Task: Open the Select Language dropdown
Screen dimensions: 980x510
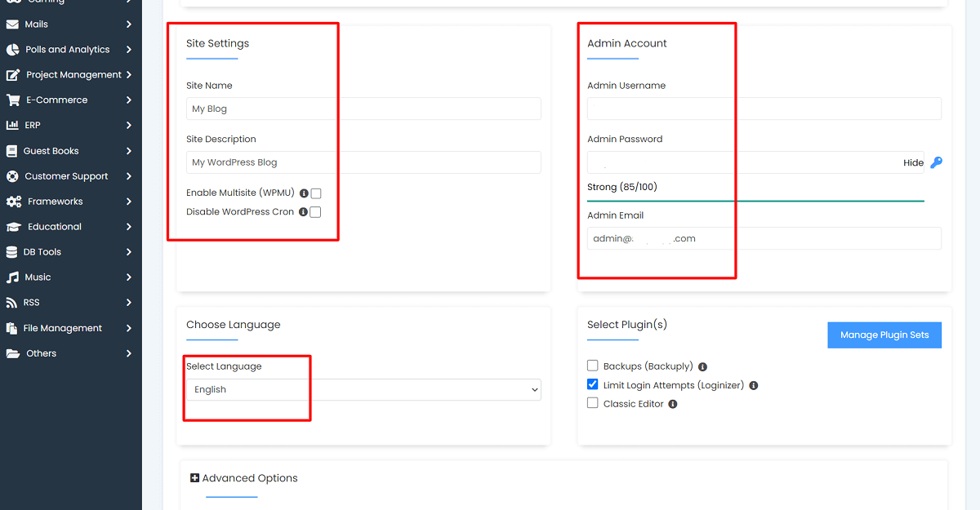Action: pyautogui.click(x=363, y=389)
